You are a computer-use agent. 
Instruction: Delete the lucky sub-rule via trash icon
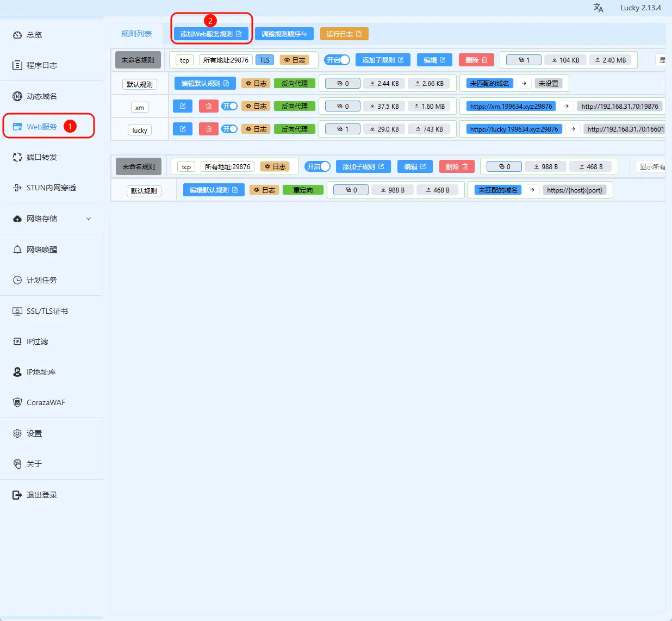point(208,129)
